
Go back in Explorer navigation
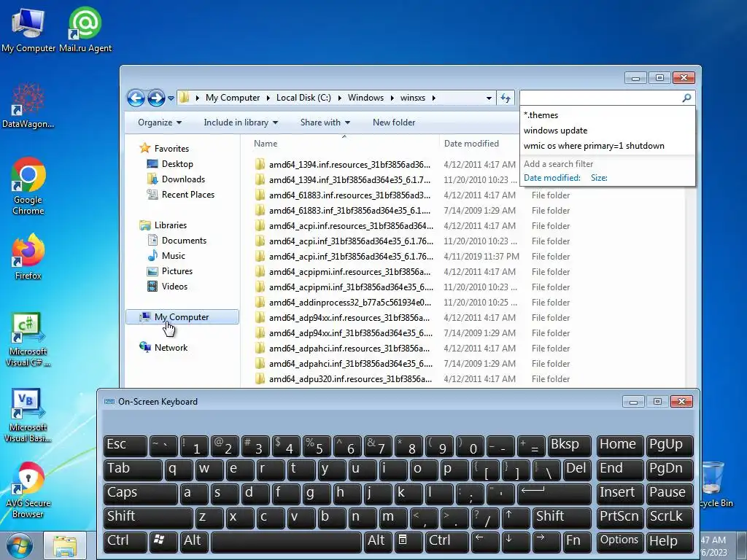(136, 98)
